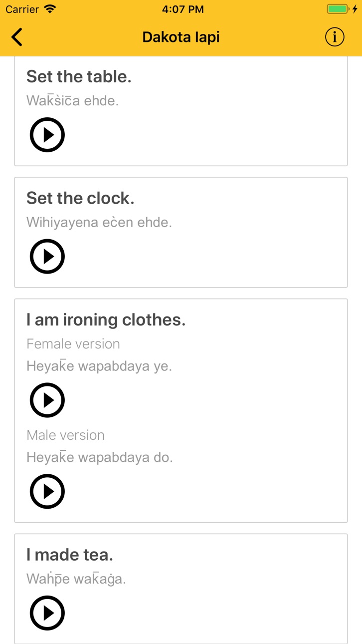362x644 pixels.
Task: Tap the phrase "Heyak̄e wapabdaya do."
Action: [100, 457]
